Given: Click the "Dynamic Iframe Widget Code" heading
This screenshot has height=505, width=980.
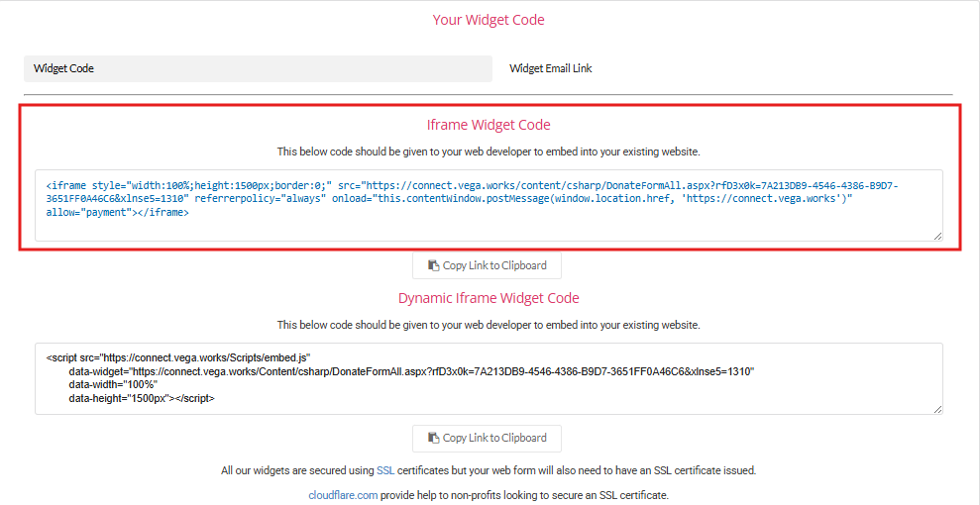Looking at the screenshot, I should pyautogui.click(x=489, y=298).
